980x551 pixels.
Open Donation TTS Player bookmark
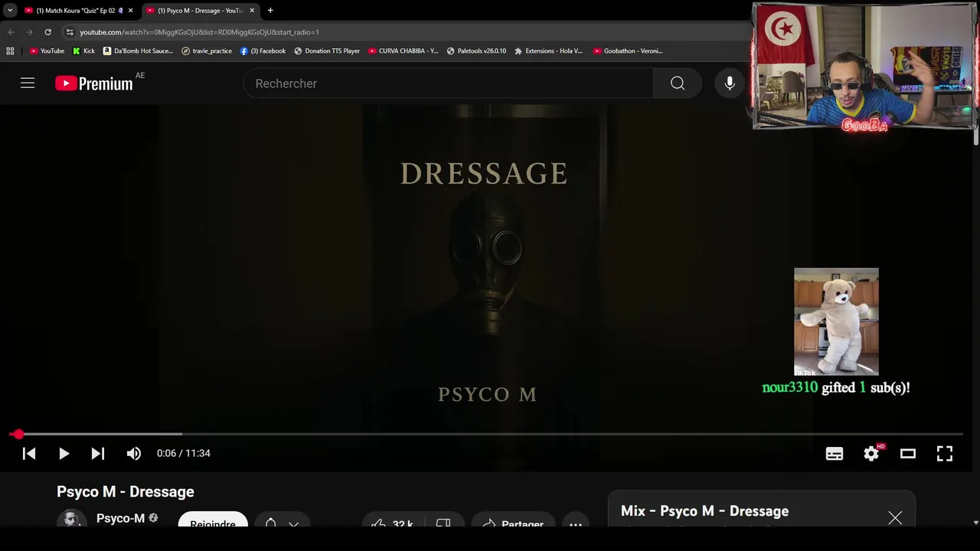click(327, 51)
